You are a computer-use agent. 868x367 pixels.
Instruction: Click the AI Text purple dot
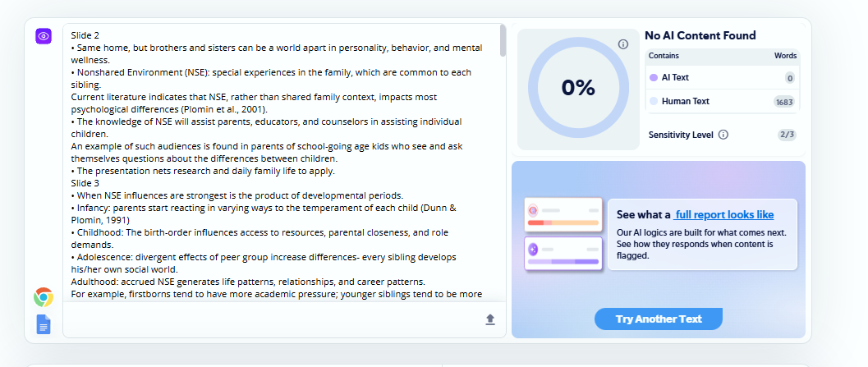click(654, 78)
